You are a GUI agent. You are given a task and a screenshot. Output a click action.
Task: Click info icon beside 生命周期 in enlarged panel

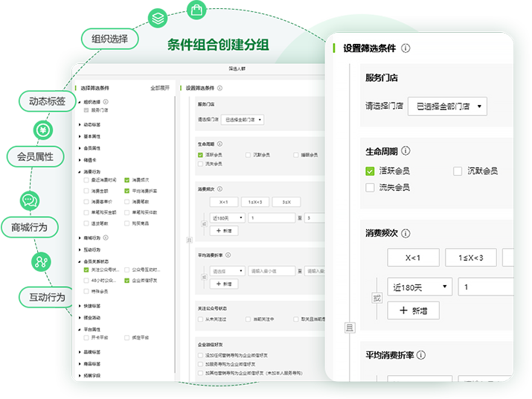click(x=406, y=151)
